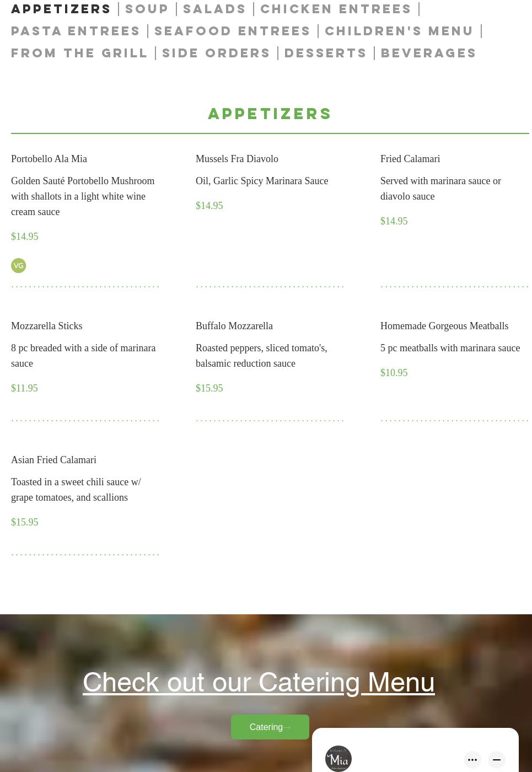Minimize the chat widget
This screenshot has height=772, width=532.
click(x=497, y=759)
